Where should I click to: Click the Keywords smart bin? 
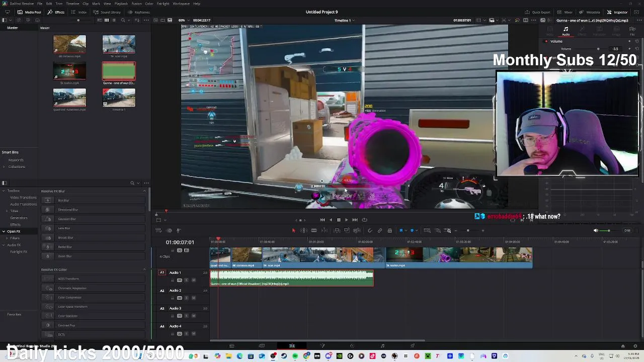(16, 160)
